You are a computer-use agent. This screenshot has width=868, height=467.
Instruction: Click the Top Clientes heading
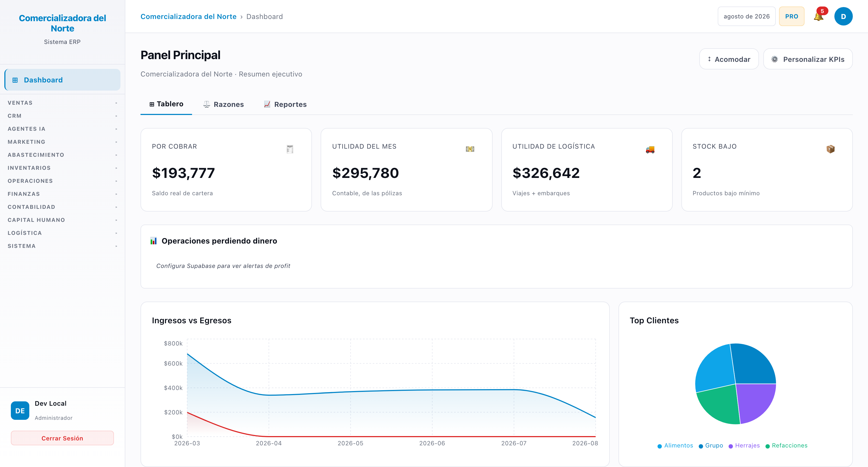(x=654, y=321)
